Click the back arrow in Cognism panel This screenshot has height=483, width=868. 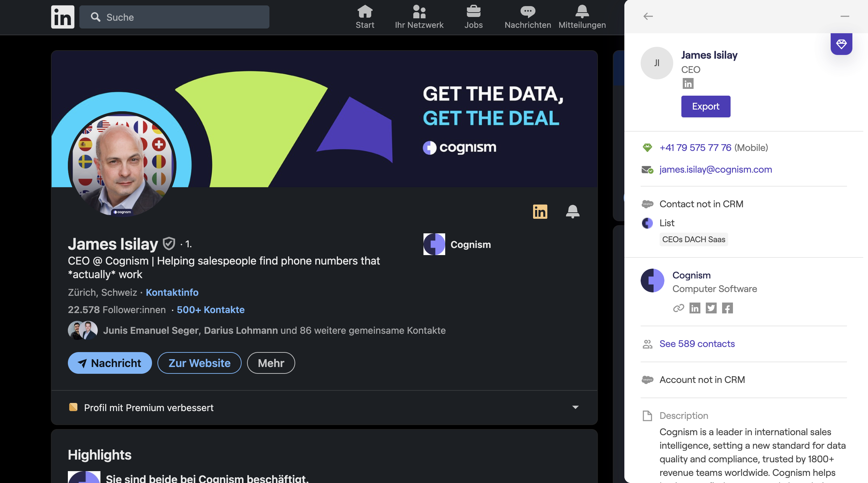tap(648, 16)
